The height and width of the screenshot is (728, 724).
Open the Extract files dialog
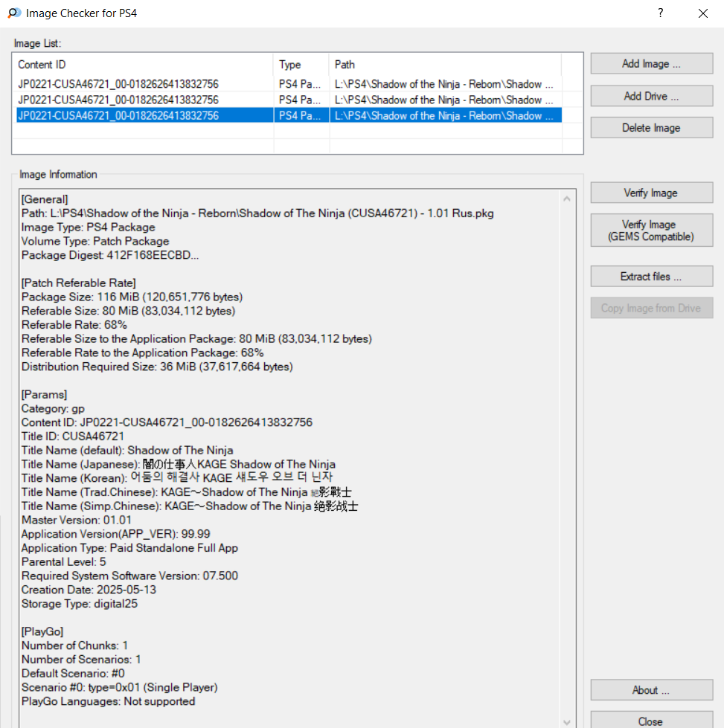(652, 276)
